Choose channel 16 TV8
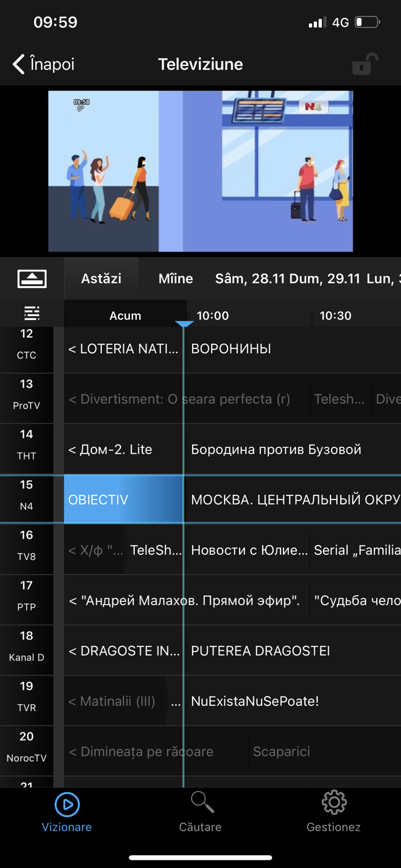401x868 pixels. tap(27, 549)
